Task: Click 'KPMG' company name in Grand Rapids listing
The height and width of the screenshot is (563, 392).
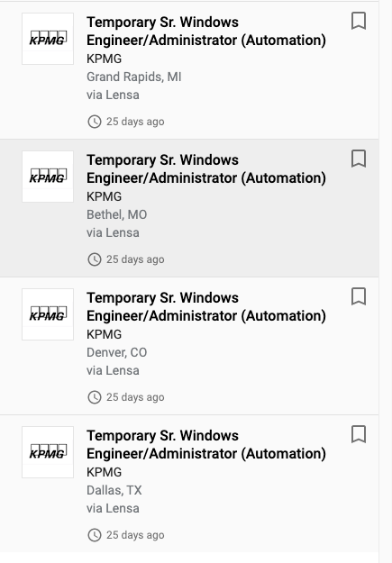Action: tap(105, 59)
